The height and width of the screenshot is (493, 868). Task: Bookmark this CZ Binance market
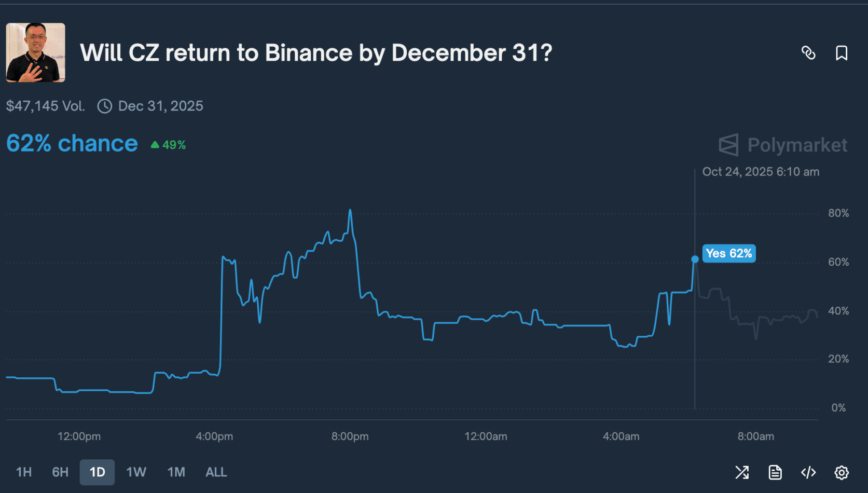click(842, 53)
